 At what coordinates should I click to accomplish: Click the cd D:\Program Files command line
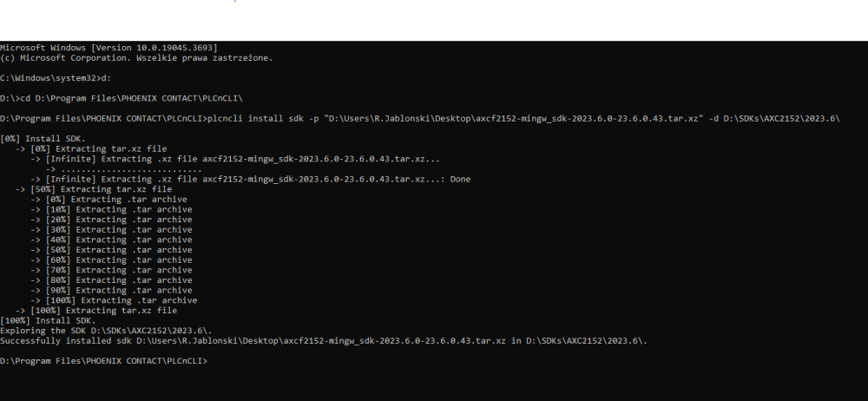[x=122, y=98]
